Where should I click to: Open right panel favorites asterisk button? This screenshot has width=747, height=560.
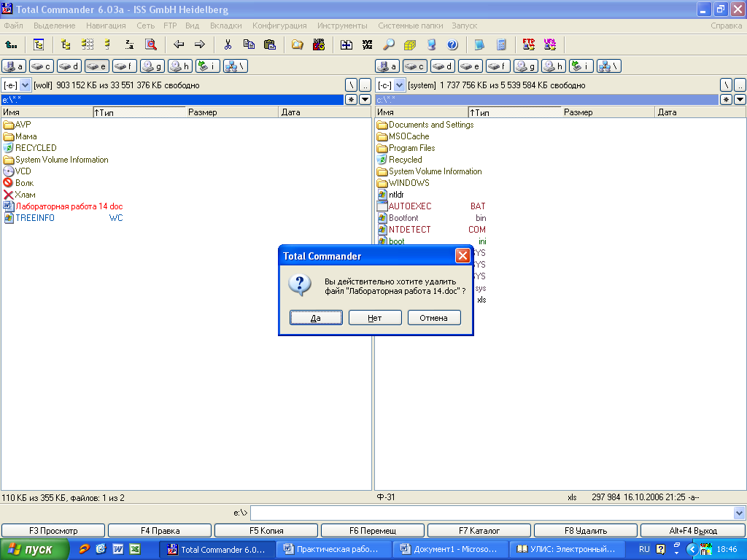tap(726, 99)
